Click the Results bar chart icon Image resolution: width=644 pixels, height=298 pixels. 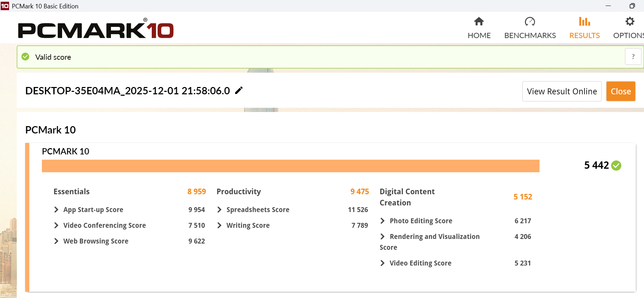tap(584, 22)
